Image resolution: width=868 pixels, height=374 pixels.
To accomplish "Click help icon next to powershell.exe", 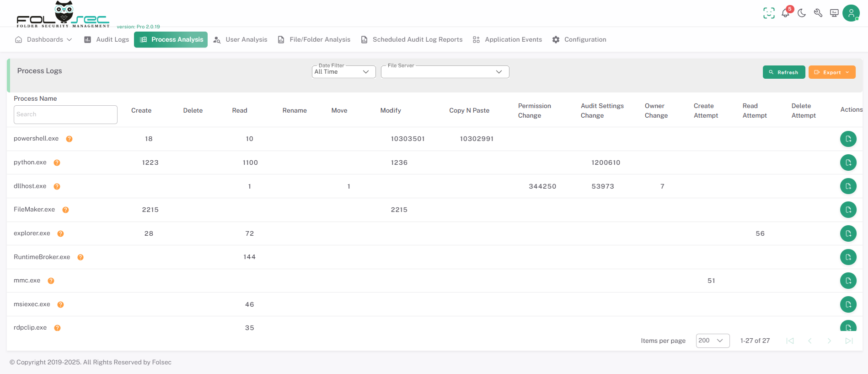I will tap(69, 139).
